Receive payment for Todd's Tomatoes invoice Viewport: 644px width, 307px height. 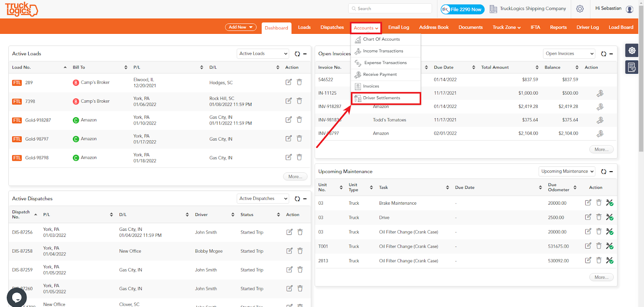coord(600,120)
